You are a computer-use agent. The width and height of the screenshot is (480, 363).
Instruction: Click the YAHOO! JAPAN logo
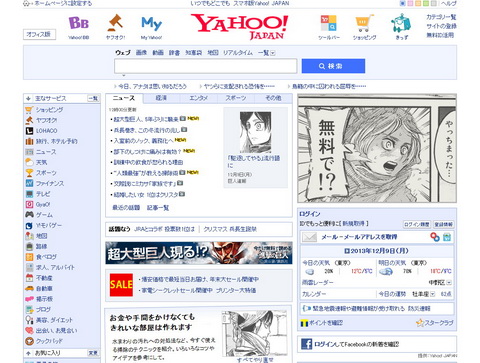tap(239, 26)
